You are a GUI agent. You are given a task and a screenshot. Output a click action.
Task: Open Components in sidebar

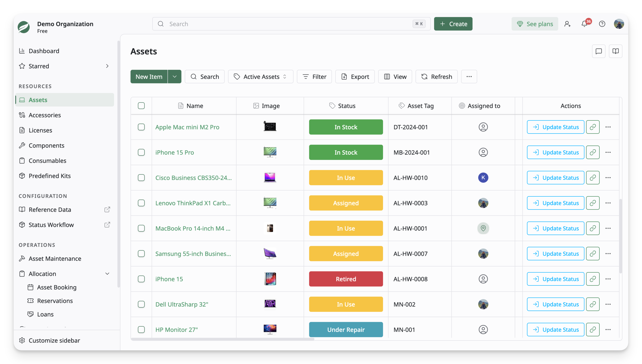[x=65, y=146]
